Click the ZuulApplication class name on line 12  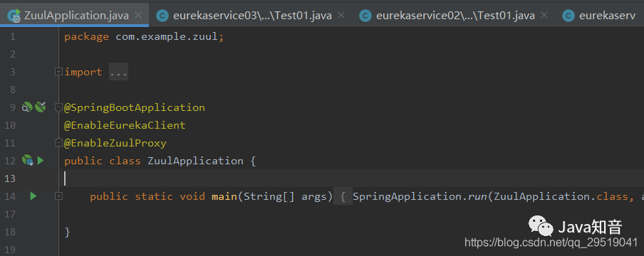tap(195, 161)
